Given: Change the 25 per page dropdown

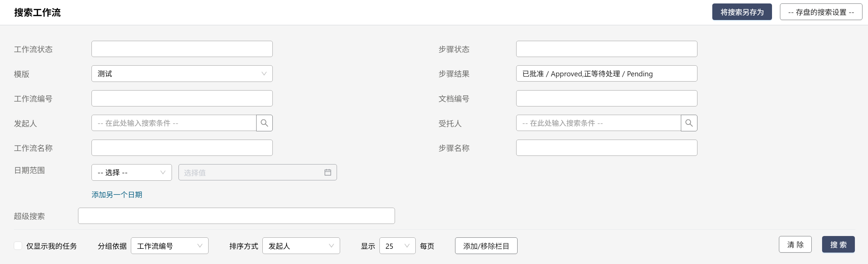Looking at the screenshot, I should pos(397,246).
